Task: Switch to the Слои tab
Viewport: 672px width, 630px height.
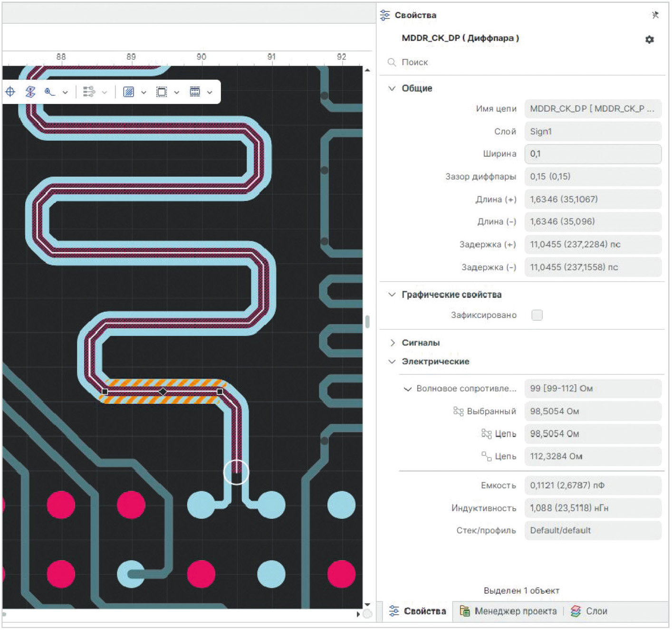Action: [x=589, y=611]
